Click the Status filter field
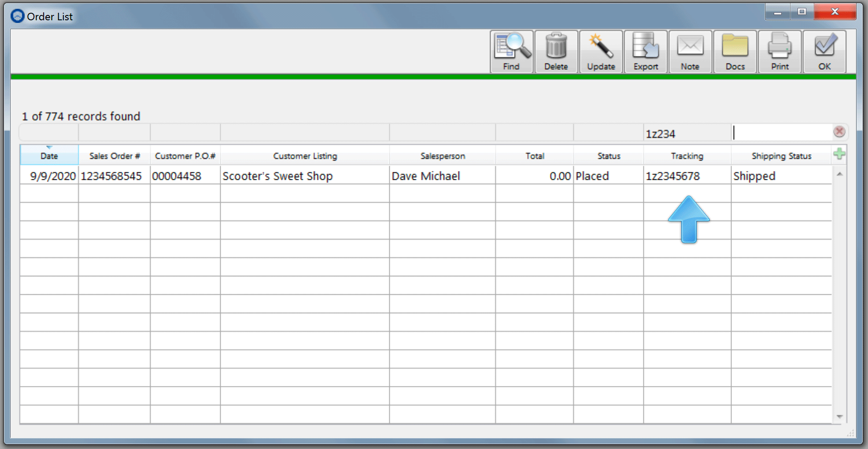 pyautogui.click(x=609, y=133)
